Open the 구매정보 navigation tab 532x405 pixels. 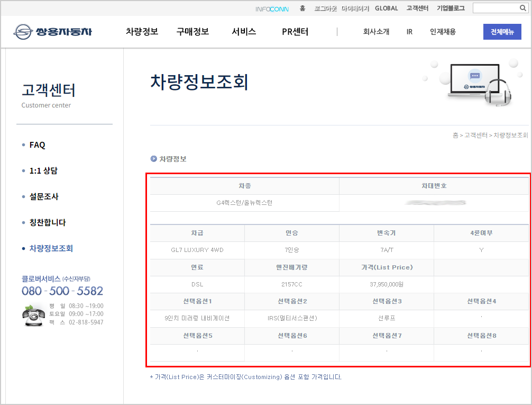(192, 32)
